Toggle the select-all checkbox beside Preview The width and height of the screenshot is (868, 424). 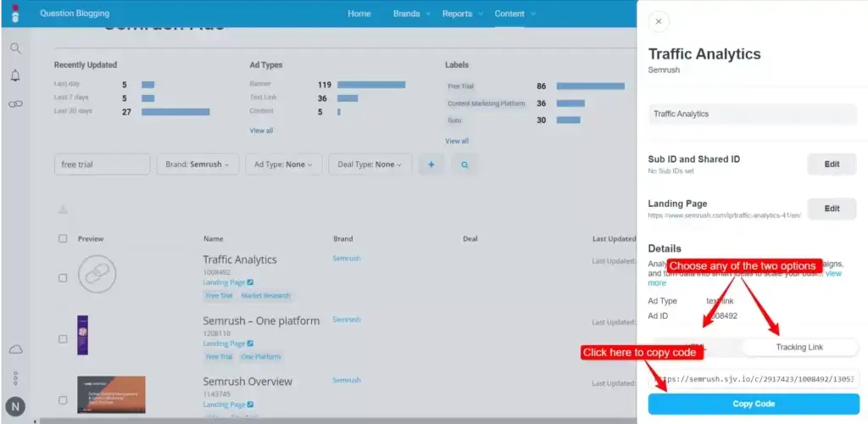(63, 238)
